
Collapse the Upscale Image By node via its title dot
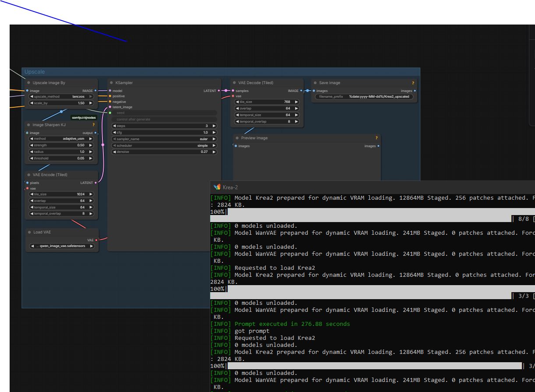tap(29, 83)
